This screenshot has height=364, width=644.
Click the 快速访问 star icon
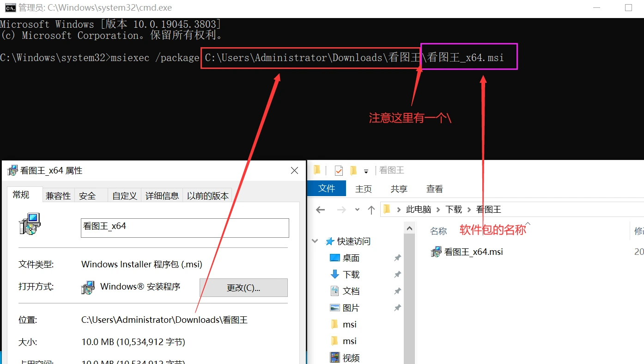pos(329,241)
